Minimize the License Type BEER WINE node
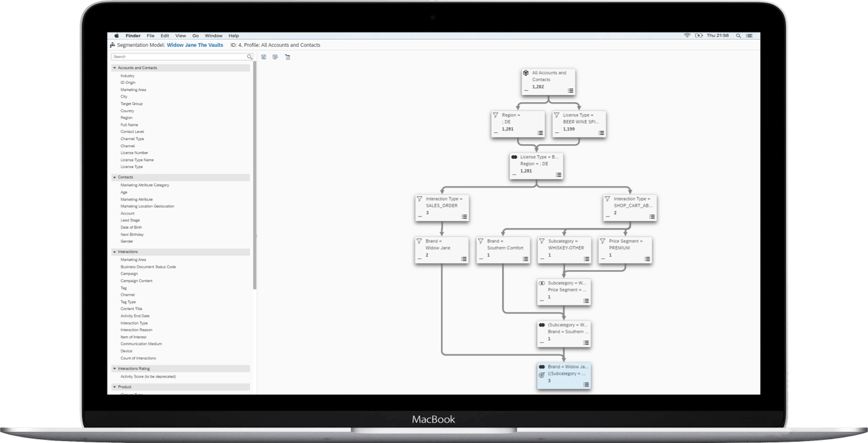This screenshot has width=868, height=443. [556, 132]
